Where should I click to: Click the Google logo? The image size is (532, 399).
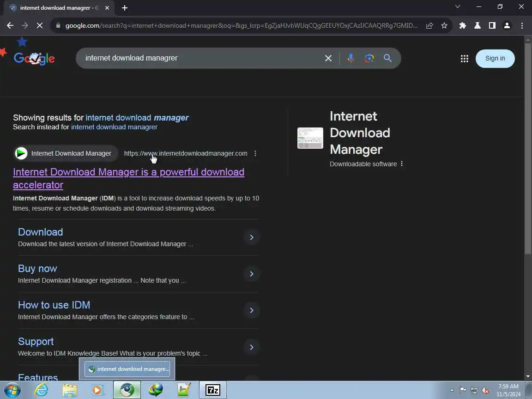click(x=34, y=58)
